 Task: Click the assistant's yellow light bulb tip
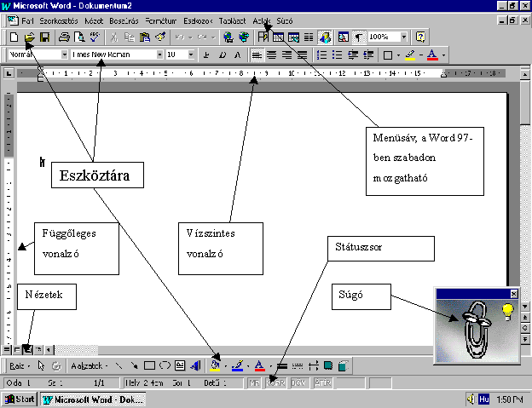pyautogui.click(x=507, y=312)
